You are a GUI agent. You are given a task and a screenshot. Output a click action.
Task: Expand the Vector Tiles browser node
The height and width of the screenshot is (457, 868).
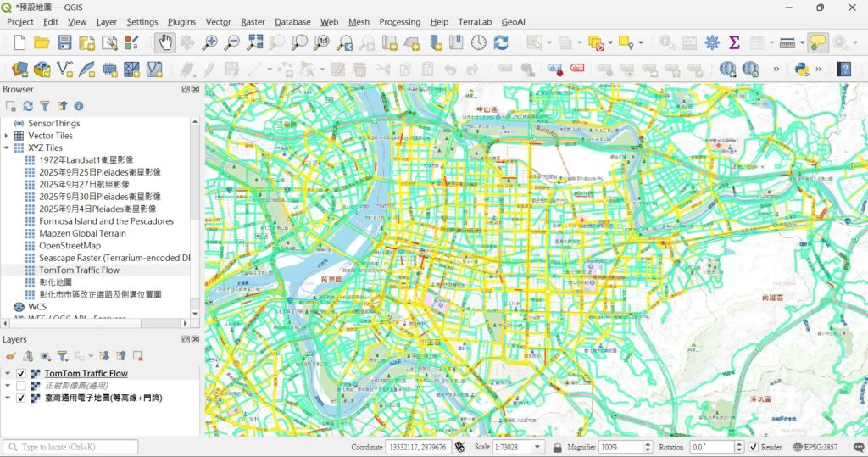click(x=6, y=136)
